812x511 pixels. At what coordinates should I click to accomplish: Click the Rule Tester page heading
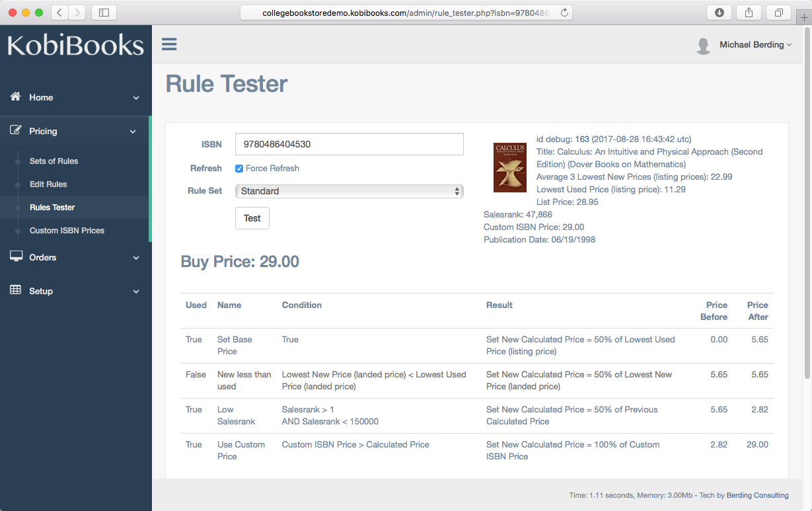[227, 84]
